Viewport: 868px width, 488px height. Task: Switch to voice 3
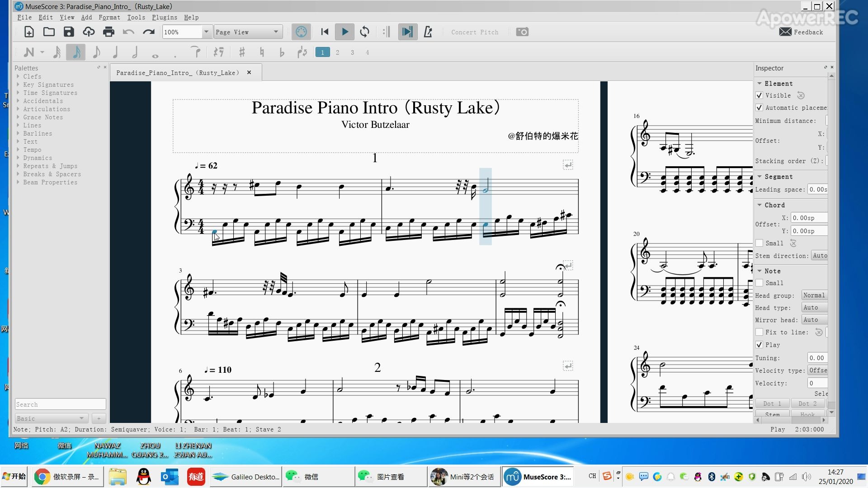352,52
